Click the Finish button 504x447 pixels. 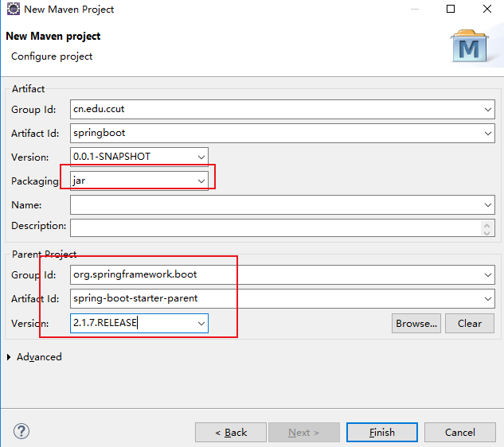click(382, 432)
